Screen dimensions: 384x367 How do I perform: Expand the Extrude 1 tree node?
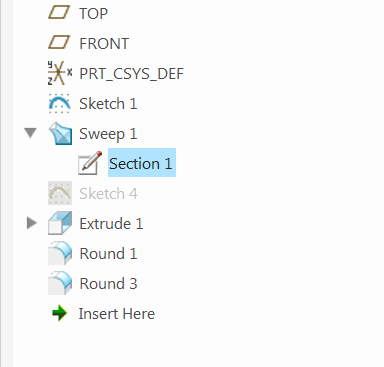click(x=32, y=223)
